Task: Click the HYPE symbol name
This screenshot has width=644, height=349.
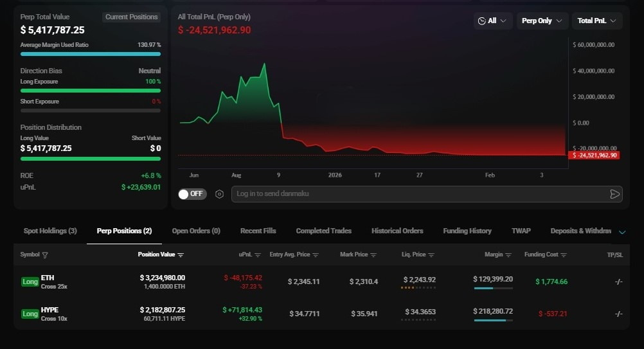Action: tap(49, 310)
